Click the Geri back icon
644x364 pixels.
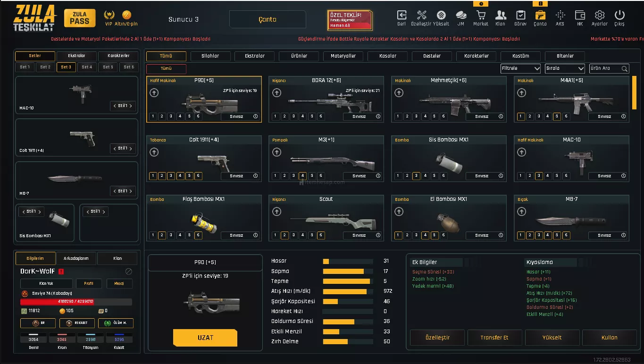tap(401, 16)
